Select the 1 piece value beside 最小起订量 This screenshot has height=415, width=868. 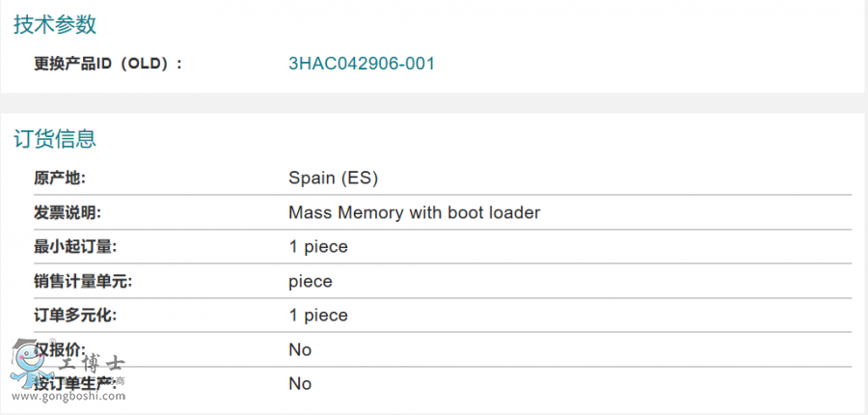(x=318, y=247)
